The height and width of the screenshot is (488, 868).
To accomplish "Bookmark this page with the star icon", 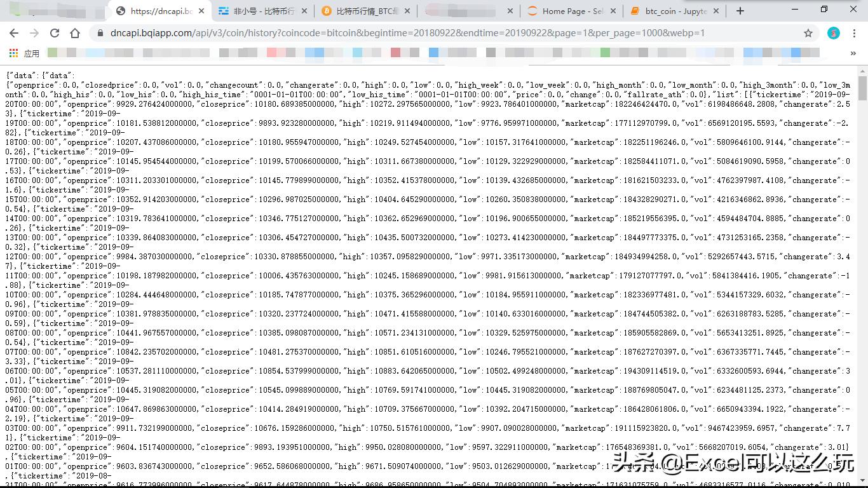I will pyautogui.click(x=808, y=33).
